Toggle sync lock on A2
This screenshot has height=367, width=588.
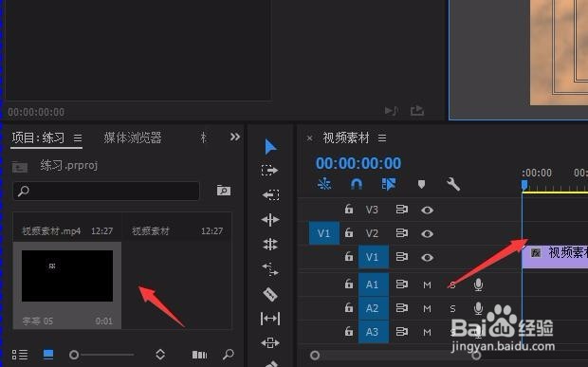click(401, 308)
